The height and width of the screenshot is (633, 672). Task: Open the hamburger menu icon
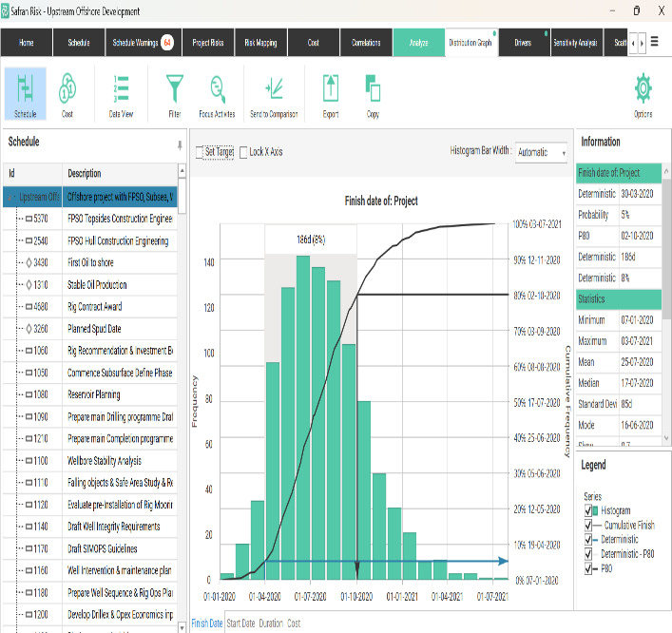(655, 42)
